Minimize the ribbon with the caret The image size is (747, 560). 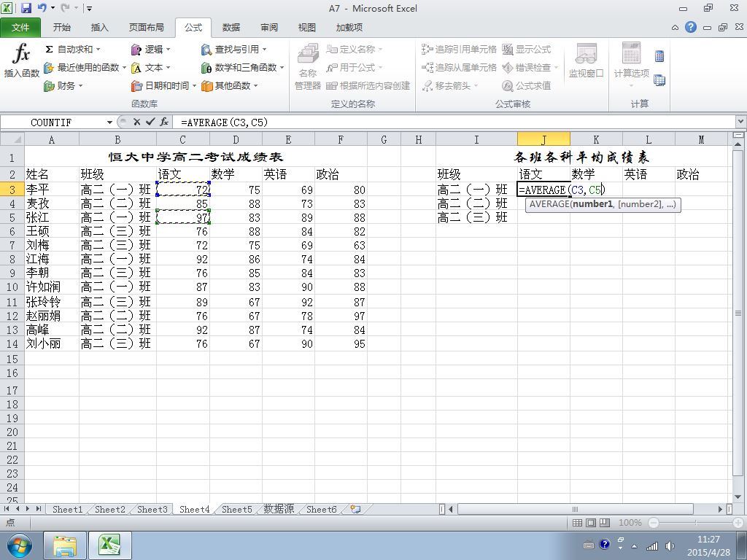[x=675, y=28]
